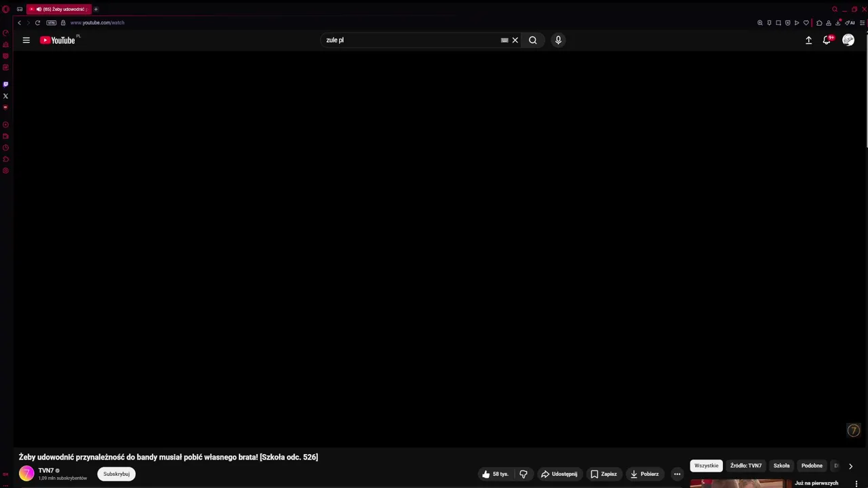The width and height of the screenshot is (868, 488).
Task: Open options for 'Już na pierwszych' video
Action: pos(856,483)
